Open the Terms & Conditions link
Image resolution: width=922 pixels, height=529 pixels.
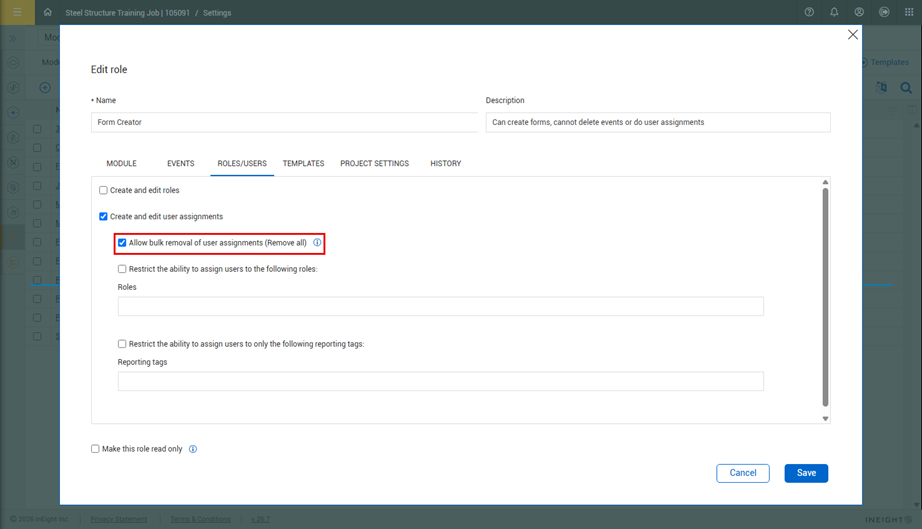201,519
